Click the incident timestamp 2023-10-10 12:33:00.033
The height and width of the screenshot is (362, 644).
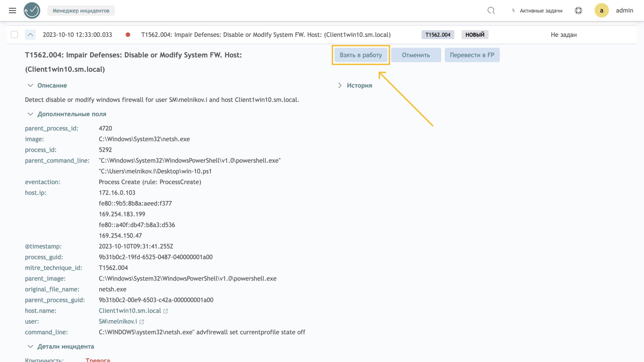point(77,35)
